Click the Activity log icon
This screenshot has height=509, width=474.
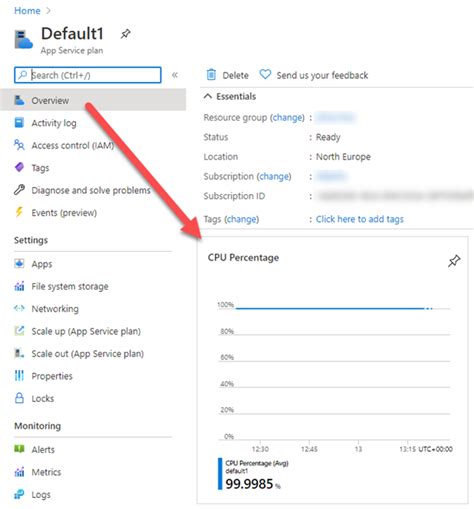coord(19,123)
